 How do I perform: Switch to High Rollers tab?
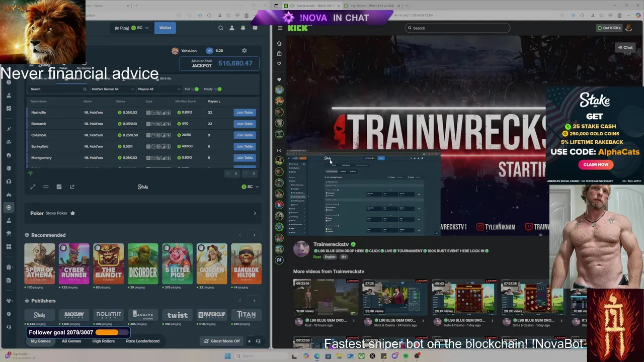point(104,341)
